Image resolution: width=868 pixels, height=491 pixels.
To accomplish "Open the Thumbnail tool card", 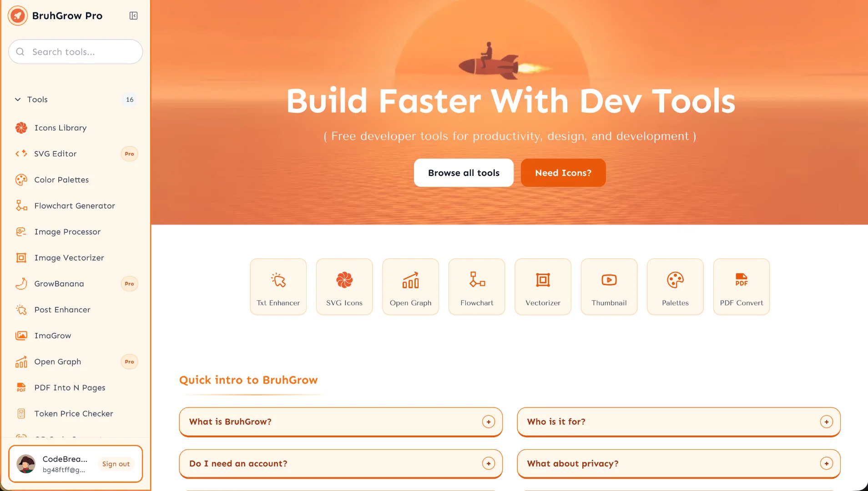I will click(x=609, y=286).
